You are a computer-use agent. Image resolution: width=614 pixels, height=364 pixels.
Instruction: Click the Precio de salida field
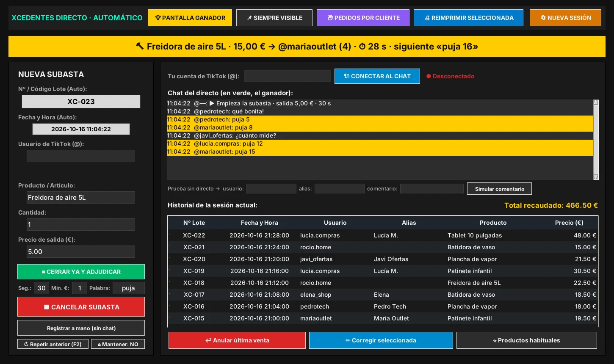[x=81, y=252]
